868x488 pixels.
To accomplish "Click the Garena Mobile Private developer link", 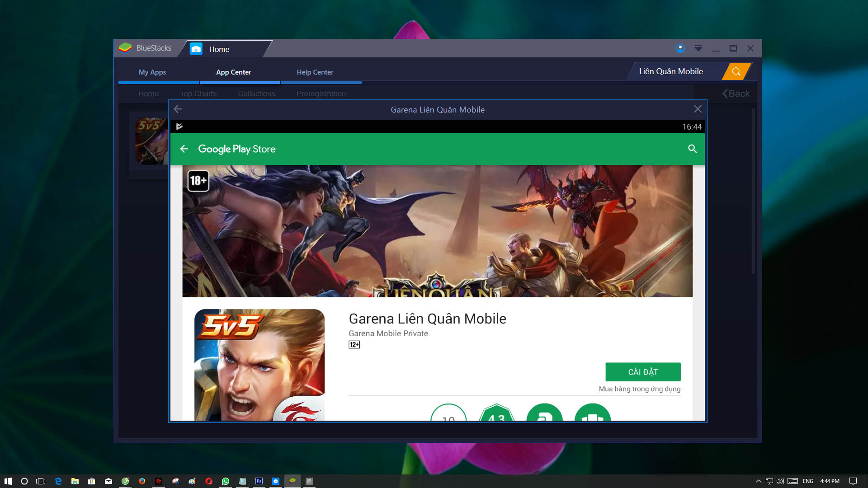I will [388, 333].
